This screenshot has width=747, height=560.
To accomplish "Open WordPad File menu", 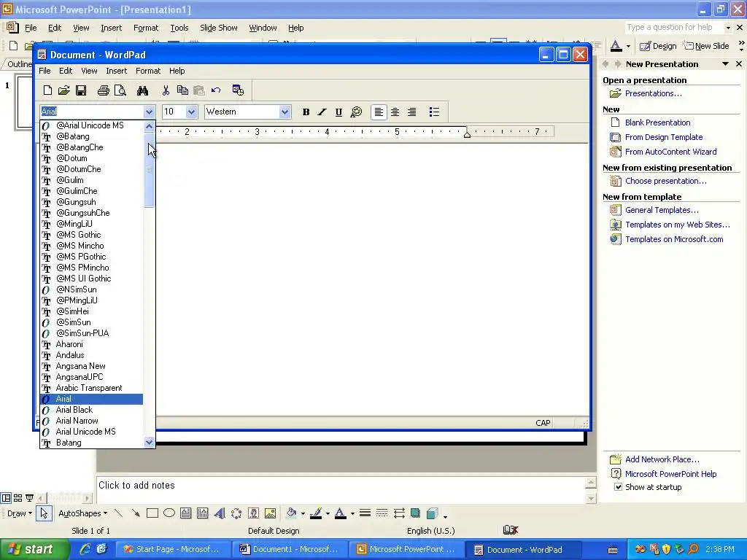I will coord(44,71).
